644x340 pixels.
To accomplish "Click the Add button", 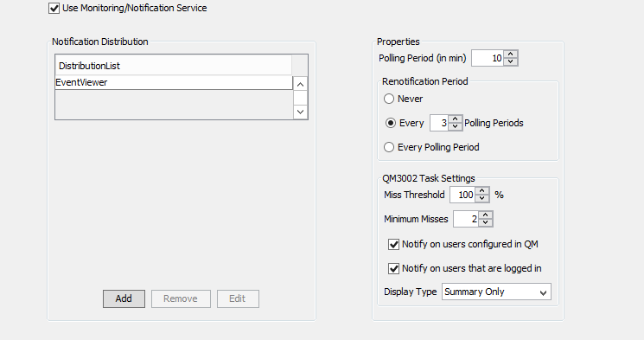I will pyautogui.click(x=124, y=298).
